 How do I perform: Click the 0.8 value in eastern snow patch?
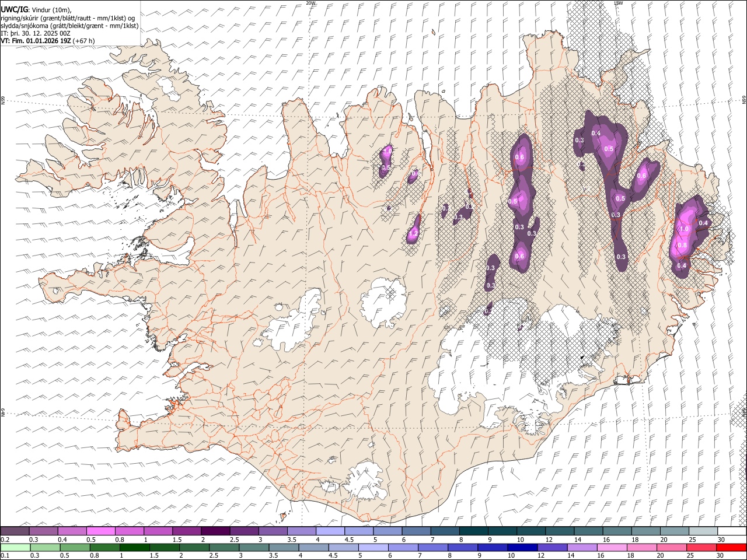click(x=682, y=246)
